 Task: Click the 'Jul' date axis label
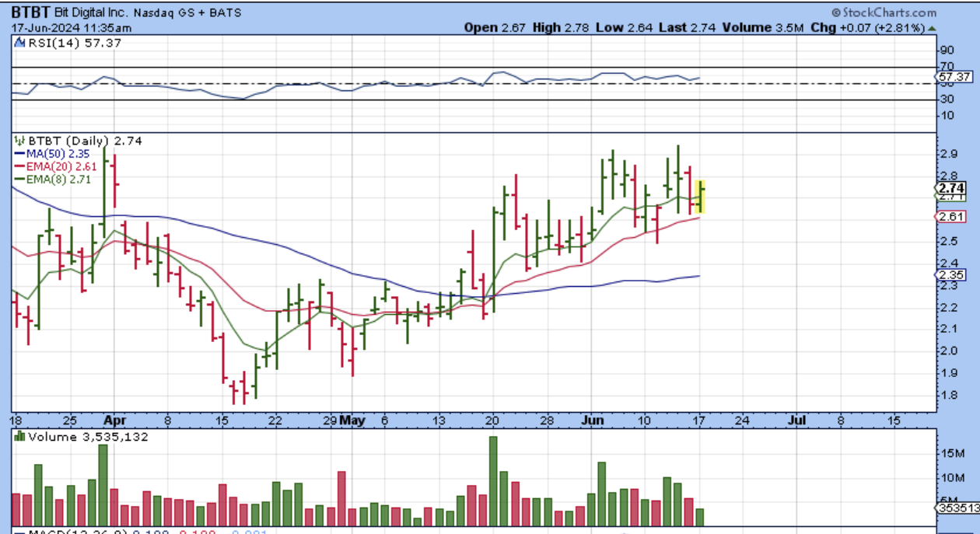(x=797, y=421)
